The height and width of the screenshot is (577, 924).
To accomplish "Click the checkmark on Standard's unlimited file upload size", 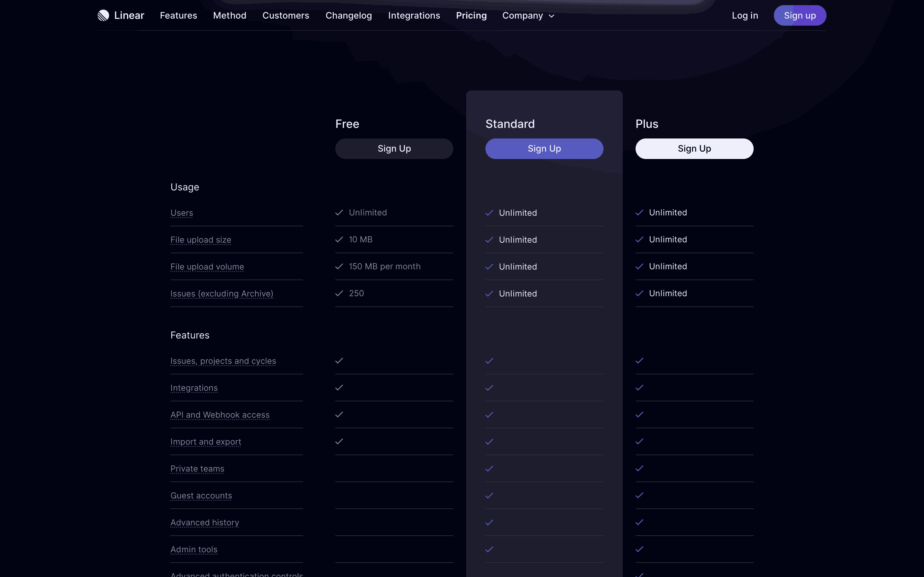I will tap(489, 240).
